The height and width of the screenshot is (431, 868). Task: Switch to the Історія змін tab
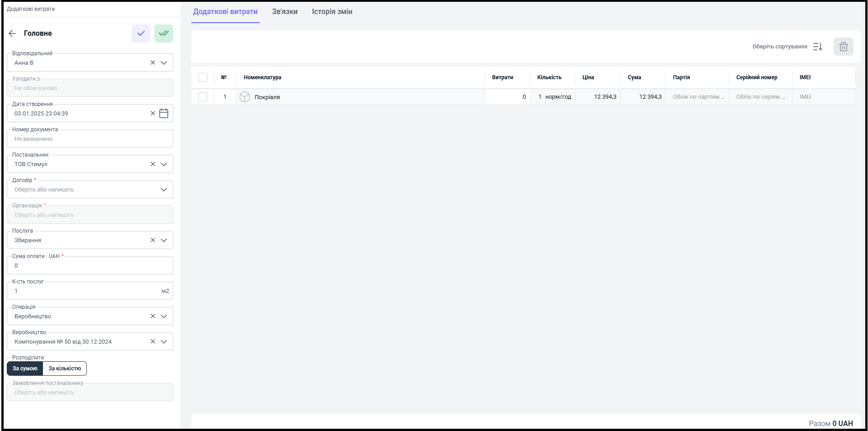332,12
